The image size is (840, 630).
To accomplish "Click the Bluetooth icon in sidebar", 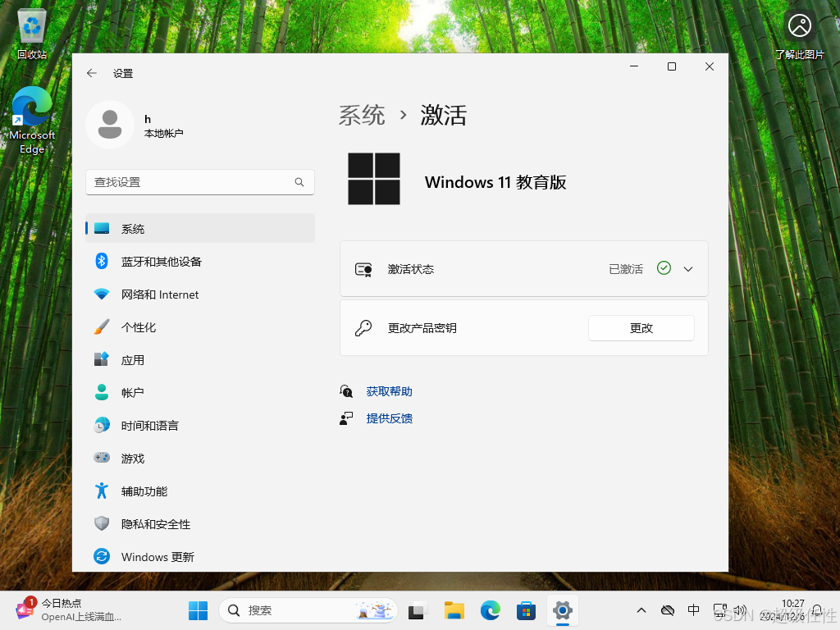I will pos(102,261).
